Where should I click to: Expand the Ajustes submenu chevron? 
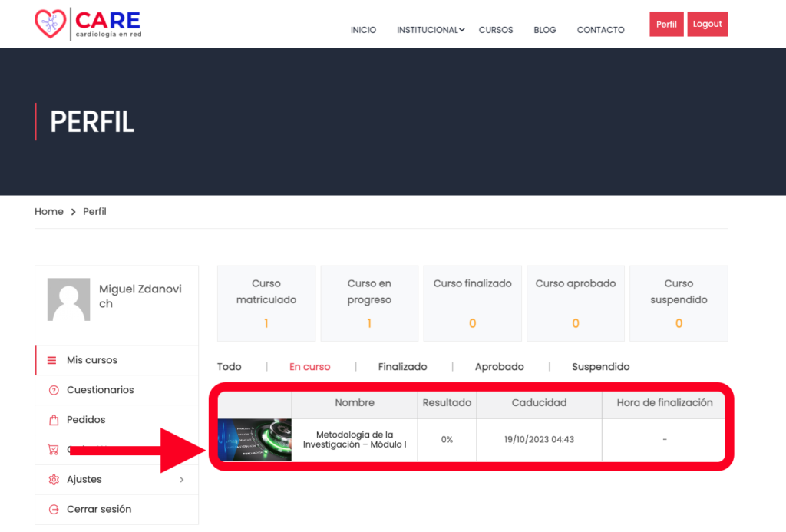(182, 480)
